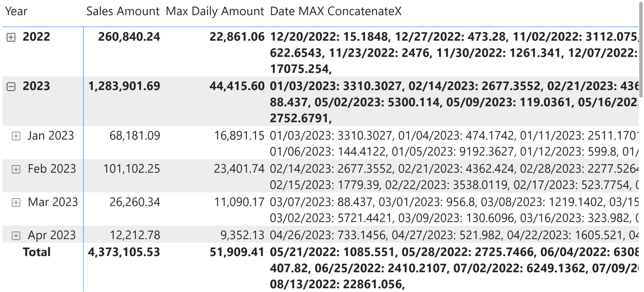Expand the Feb 2023 month row

16,169
